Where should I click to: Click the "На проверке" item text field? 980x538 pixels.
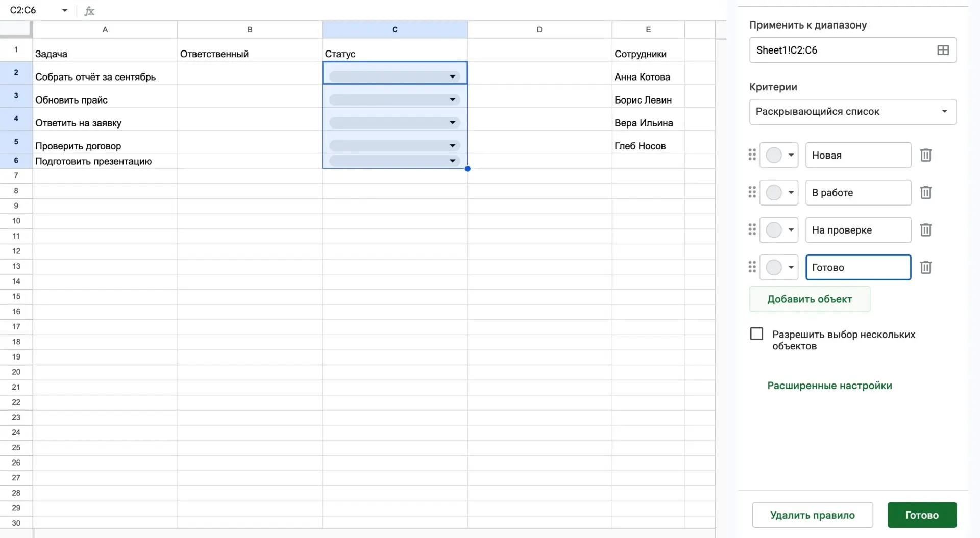tap(858, 230)
